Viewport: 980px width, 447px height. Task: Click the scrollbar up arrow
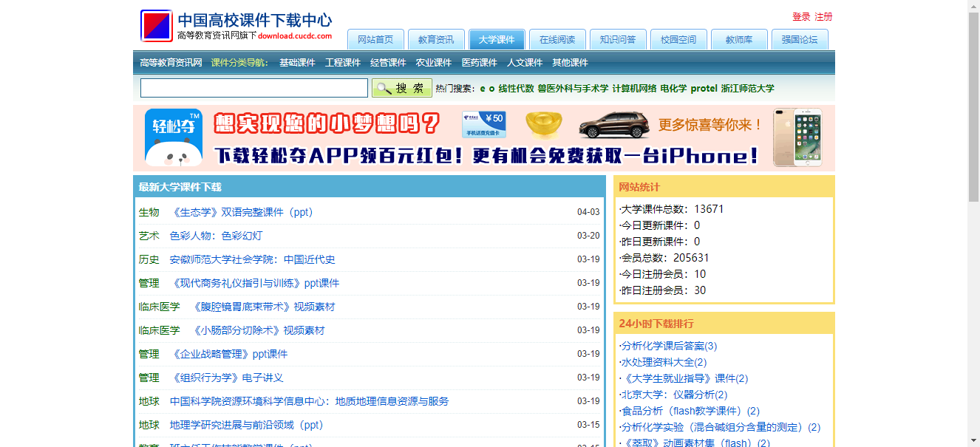click(x=974, y=6)
